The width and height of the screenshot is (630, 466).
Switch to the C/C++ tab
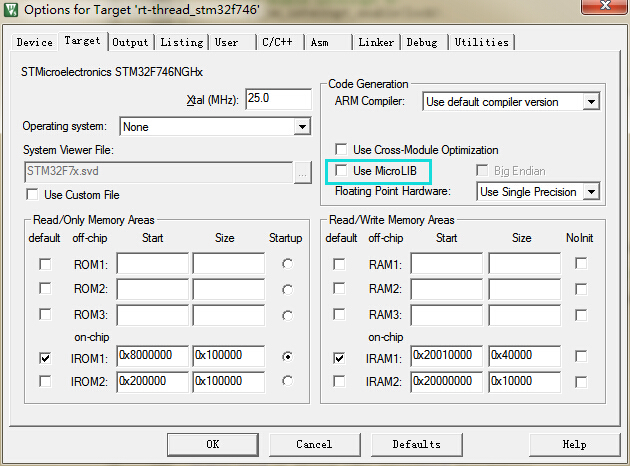[277, 42]
